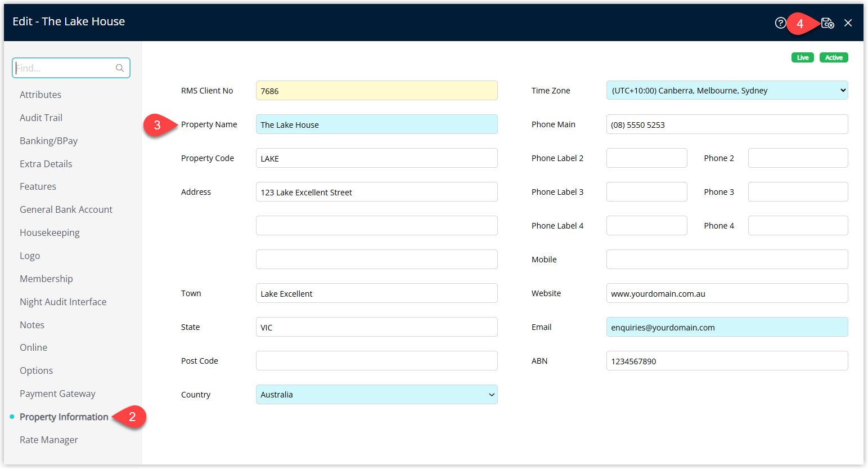Open Features in the sidebar
Image resolution: width=868 pixels, height=469 pixels.
38,186
